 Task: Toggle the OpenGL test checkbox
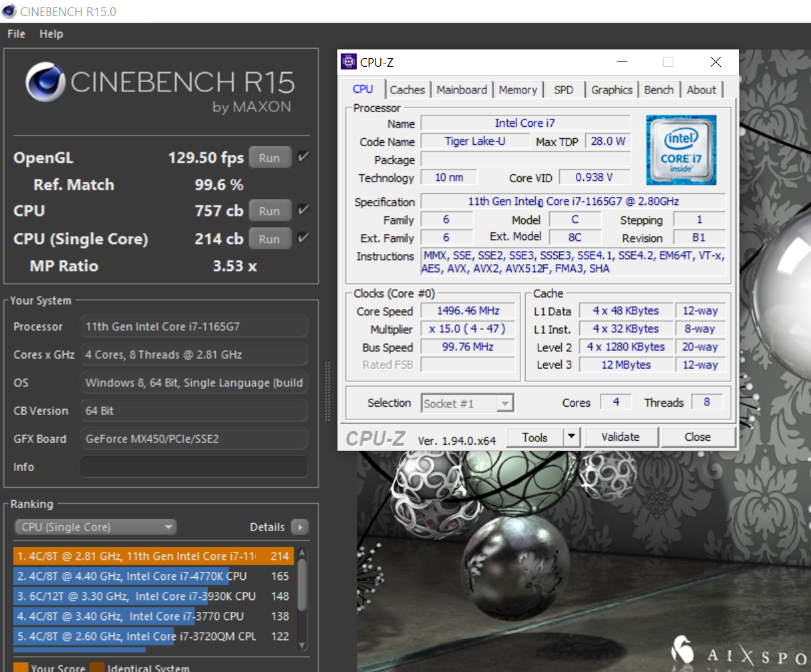(303, 157)
